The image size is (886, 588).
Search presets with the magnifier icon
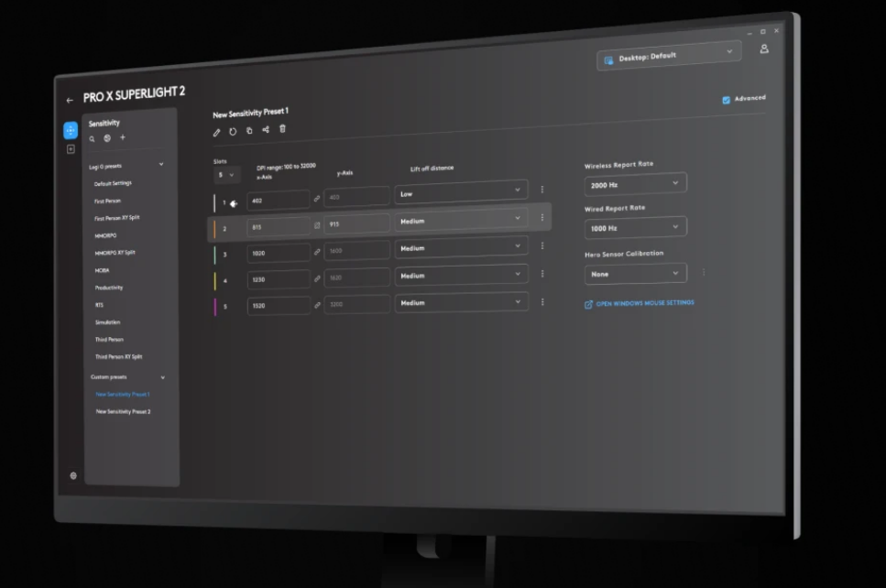pos(93,139)
